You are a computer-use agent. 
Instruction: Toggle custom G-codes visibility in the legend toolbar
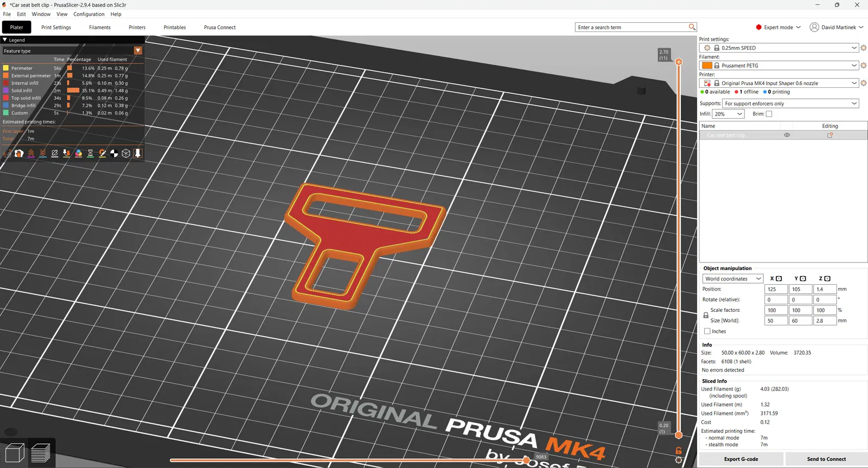pos(103,153)
